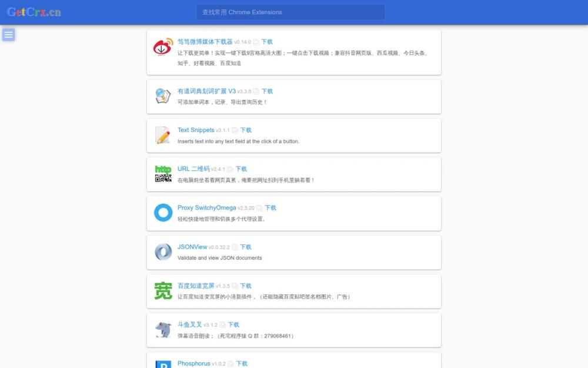Viewport: 588px width, 368px height.
Task: Select the JSONView extension icon
Action: pyautogui.click(x=162, y=251)
